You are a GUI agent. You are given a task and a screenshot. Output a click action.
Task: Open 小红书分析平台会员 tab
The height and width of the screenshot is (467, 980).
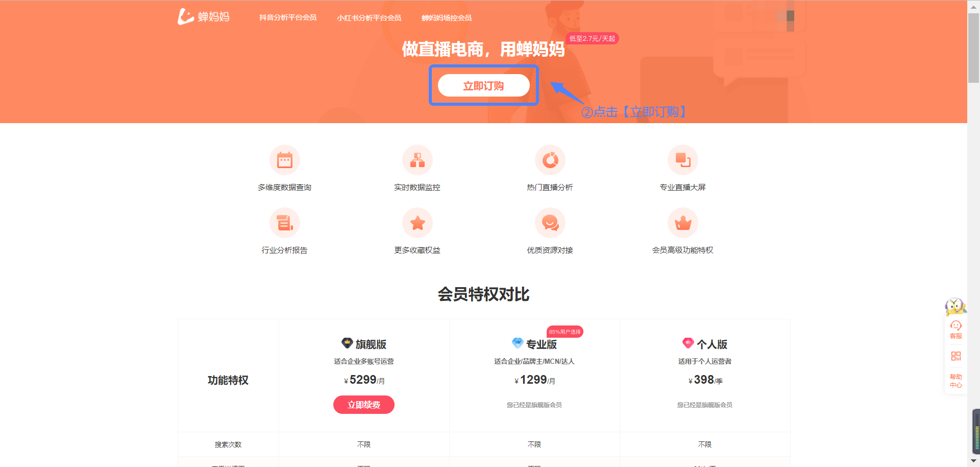[x=369, y=18]
